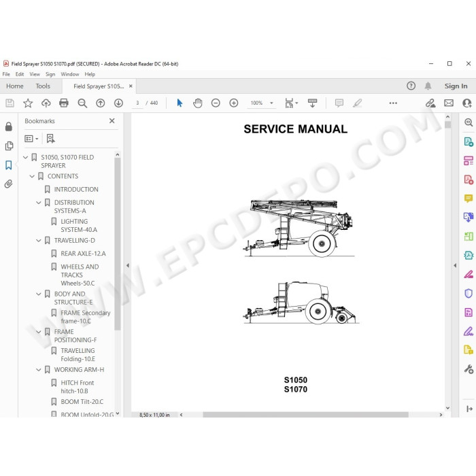Image resolution: width=476 pixels, height=476 pixels.
Task: Open the View menu
Action: click(x=35, y=74)
